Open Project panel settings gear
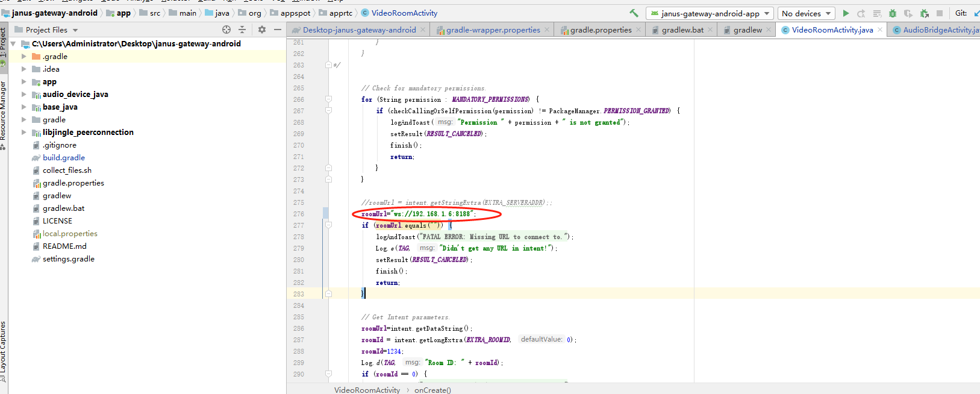 tap(261, 30)
